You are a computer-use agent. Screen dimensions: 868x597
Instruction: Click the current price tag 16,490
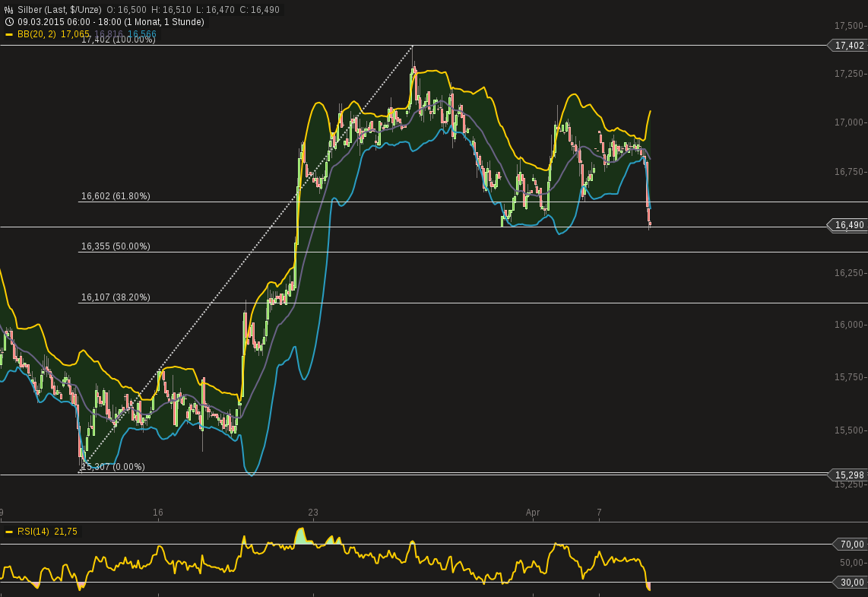(848, 225)
